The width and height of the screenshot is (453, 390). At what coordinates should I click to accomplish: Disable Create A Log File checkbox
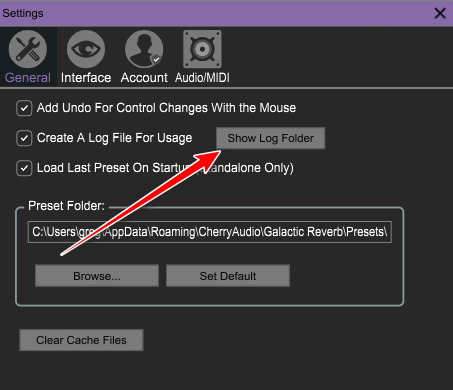tap(24, 138)
